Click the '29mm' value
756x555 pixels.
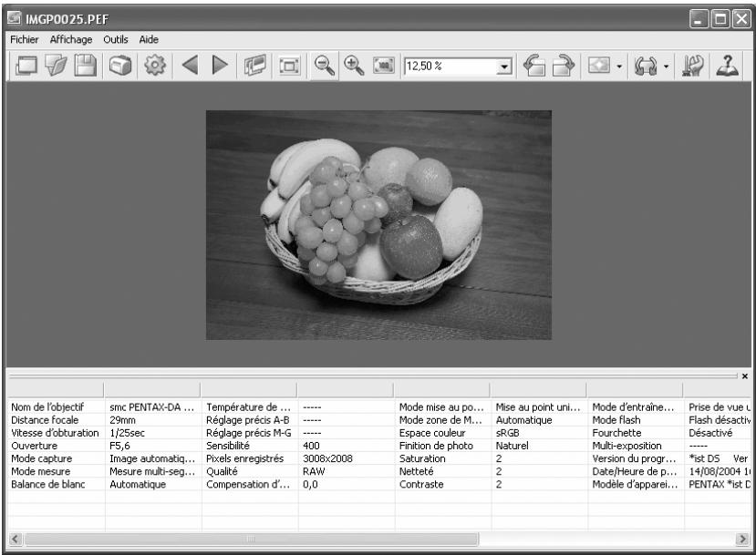click(x=122, y=420)
